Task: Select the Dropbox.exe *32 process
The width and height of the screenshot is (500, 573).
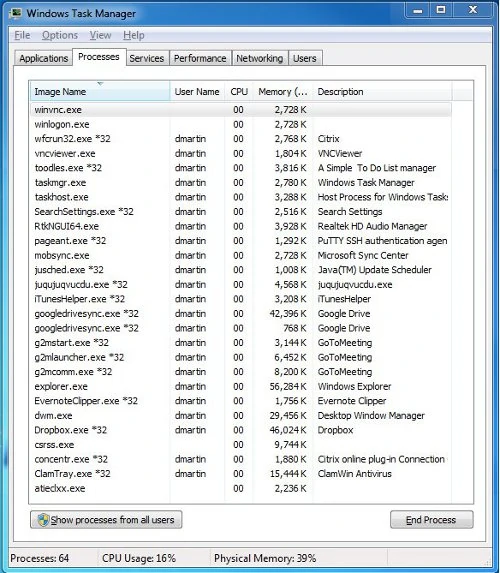Action: pyautogui.click(x=240, y=430)
